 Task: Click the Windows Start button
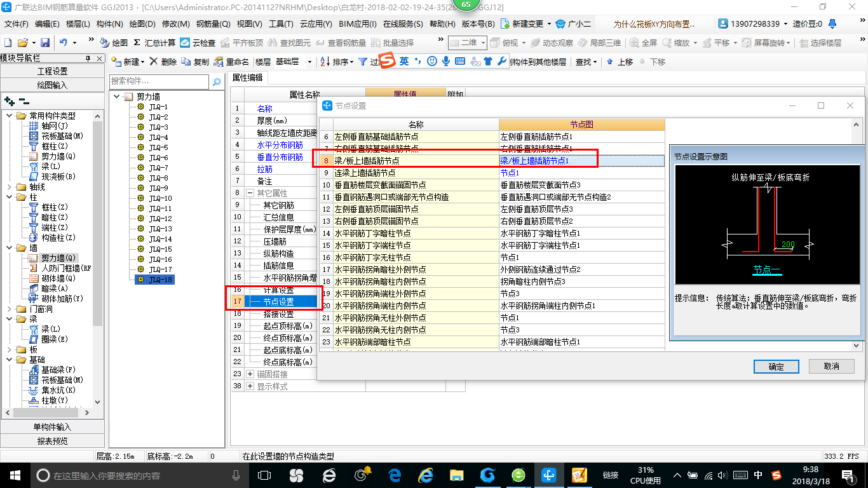(15, 475)
